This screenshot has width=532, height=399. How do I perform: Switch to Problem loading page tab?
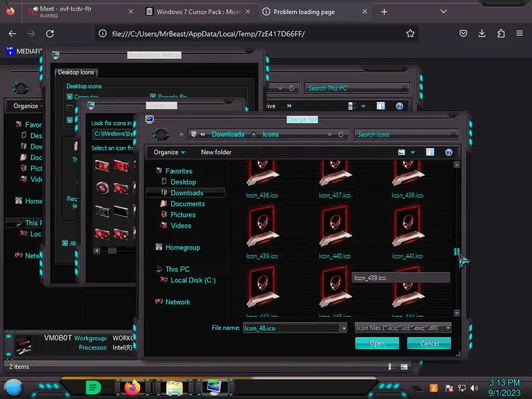[x=315, y=11]
